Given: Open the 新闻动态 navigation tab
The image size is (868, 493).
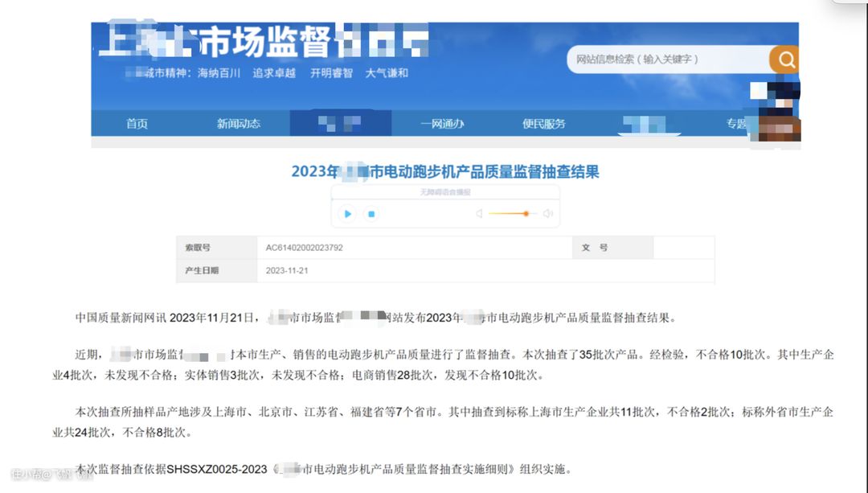Looking at the screenshot, I should 239,124.
